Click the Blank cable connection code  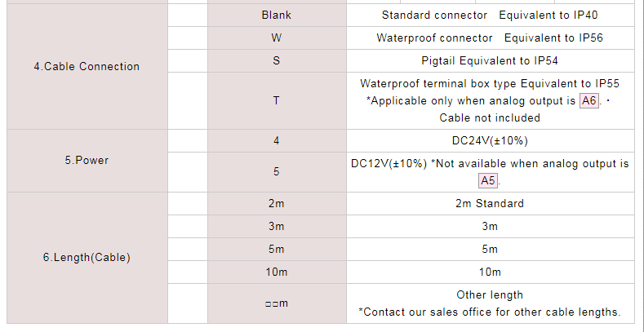[277, 15]
